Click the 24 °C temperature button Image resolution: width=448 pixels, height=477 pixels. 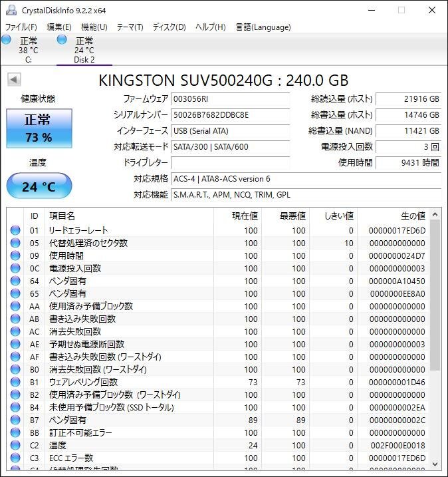coord(39,186)
